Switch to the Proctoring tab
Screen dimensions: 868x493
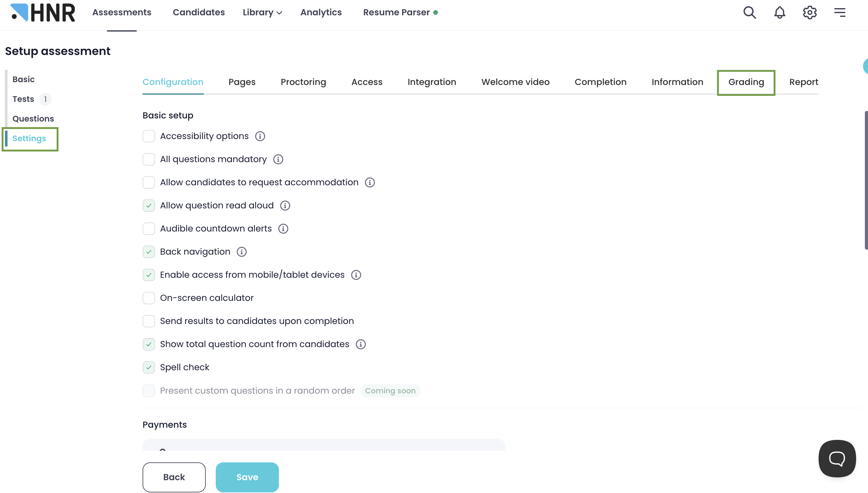303,82
